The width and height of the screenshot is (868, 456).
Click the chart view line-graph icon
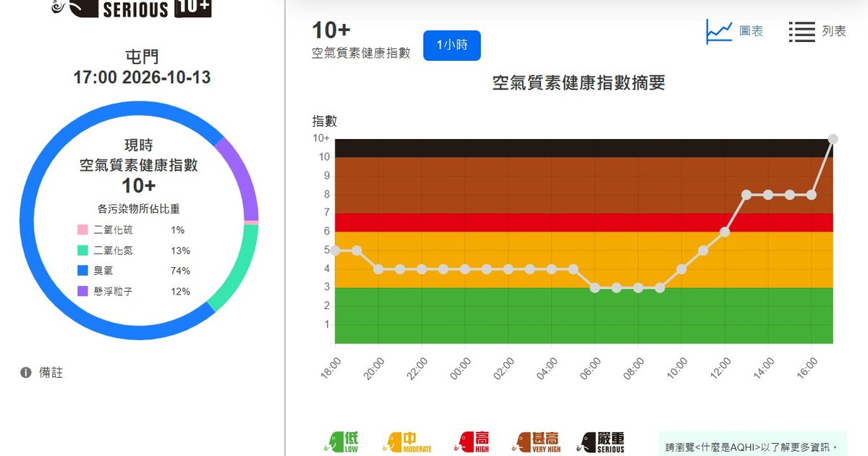[x=719, y=32]
